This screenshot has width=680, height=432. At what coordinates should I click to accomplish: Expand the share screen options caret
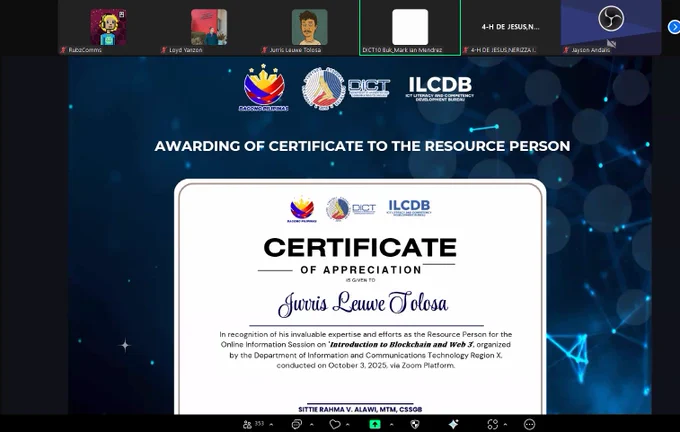[x=391, y=424]
